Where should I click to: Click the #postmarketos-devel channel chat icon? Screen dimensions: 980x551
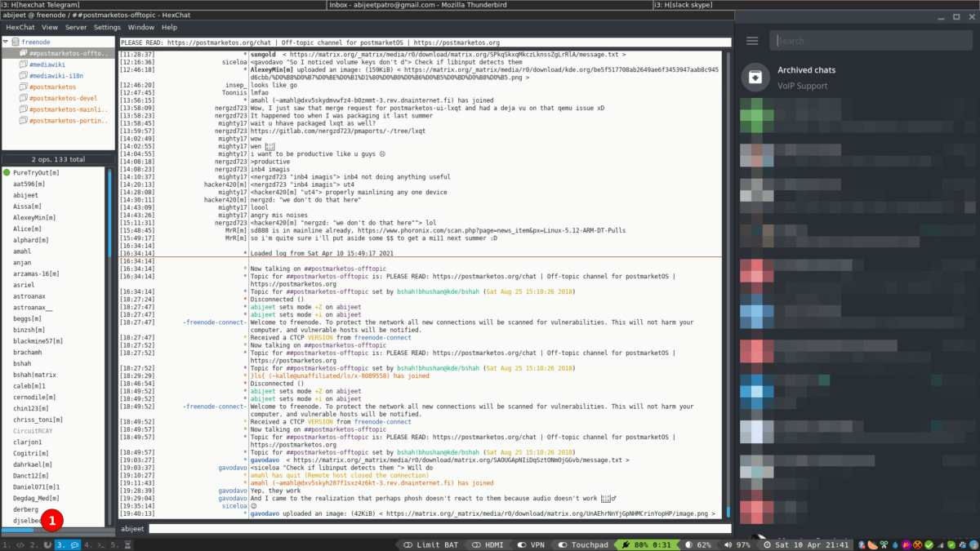click(23, 98)
